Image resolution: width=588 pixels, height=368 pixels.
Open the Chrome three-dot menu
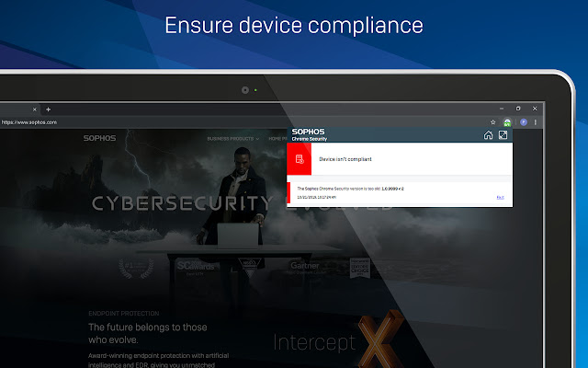pyautogui.click(x=536, y=122)
